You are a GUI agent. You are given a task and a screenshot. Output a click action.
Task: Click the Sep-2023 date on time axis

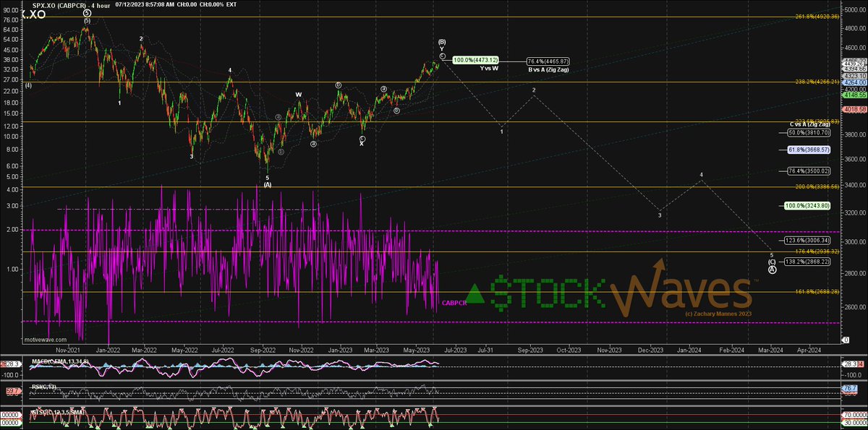pos(529,349)
